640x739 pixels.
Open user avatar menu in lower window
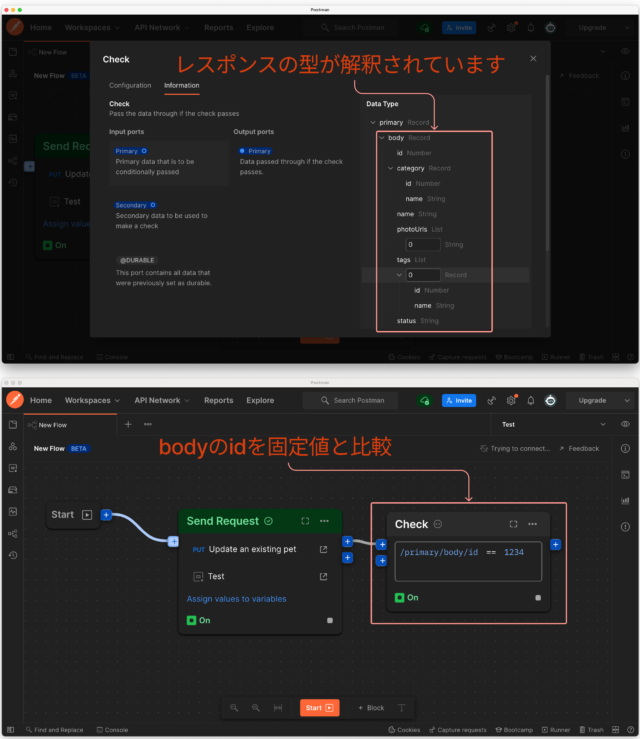pyautogui.click(x=550, y=400)
